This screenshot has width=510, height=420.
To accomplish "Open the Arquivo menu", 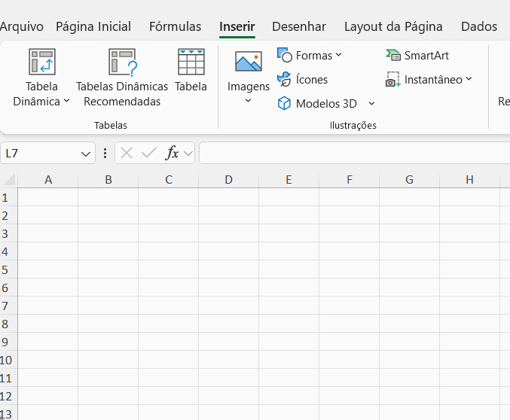I will pos(22,26).
